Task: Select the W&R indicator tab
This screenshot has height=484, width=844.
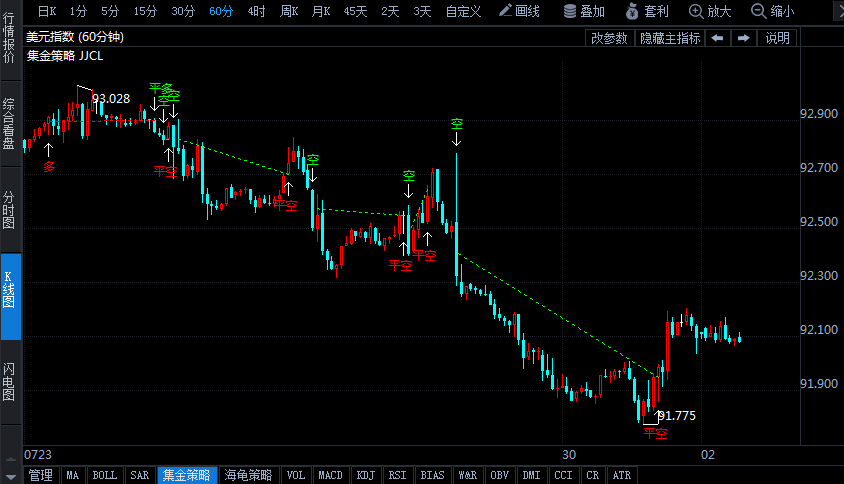Action: tap(467, 475)
